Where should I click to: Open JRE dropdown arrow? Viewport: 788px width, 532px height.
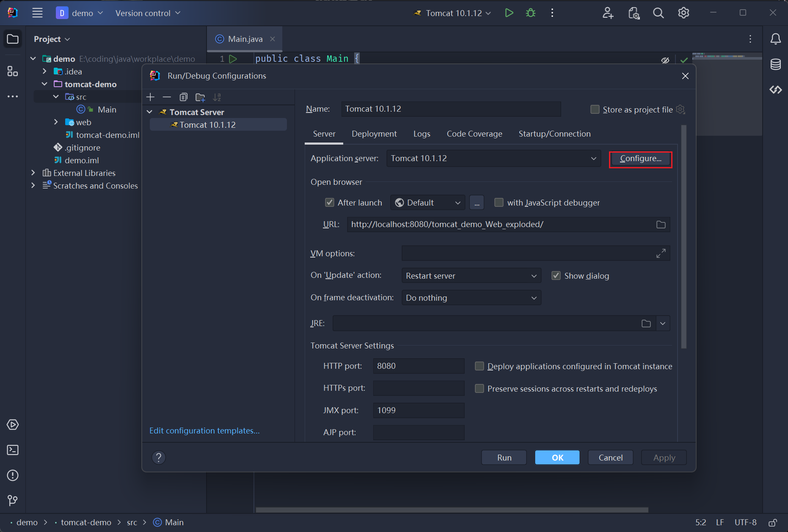tap(663, 324)
